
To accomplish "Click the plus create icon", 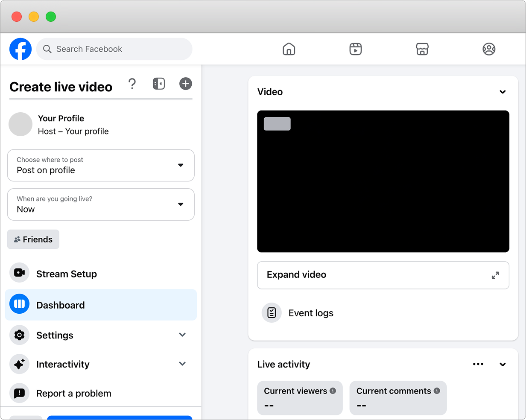I will click(186, 84).
